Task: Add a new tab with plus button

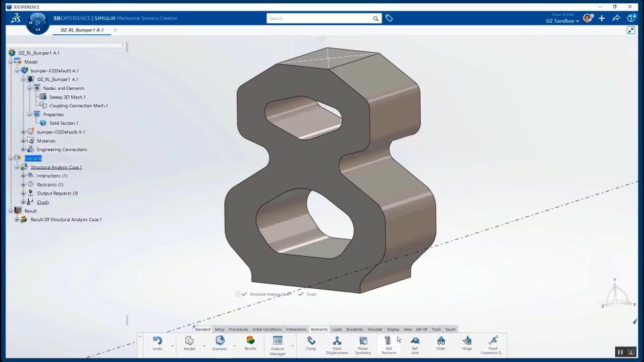Action: click(115, 30)
